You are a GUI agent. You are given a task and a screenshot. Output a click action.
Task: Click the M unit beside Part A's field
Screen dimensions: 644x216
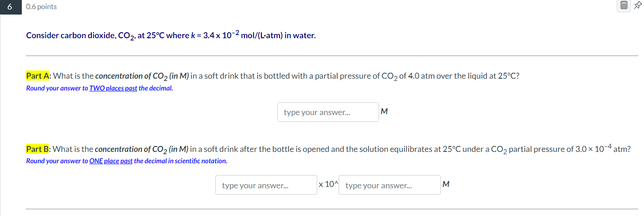(384, 111)
